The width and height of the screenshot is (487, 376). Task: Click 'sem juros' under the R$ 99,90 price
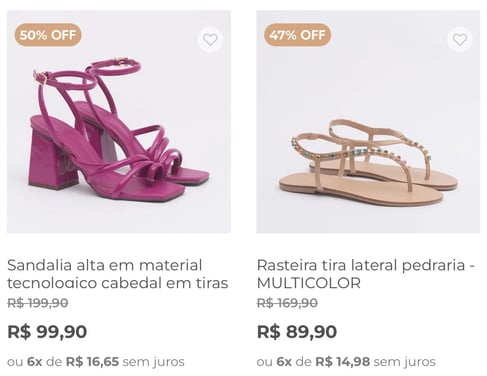[153, 362]
